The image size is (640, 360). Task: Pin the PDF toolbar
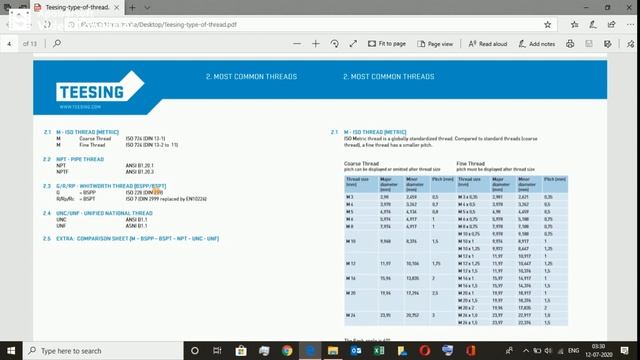coord(631,44)
